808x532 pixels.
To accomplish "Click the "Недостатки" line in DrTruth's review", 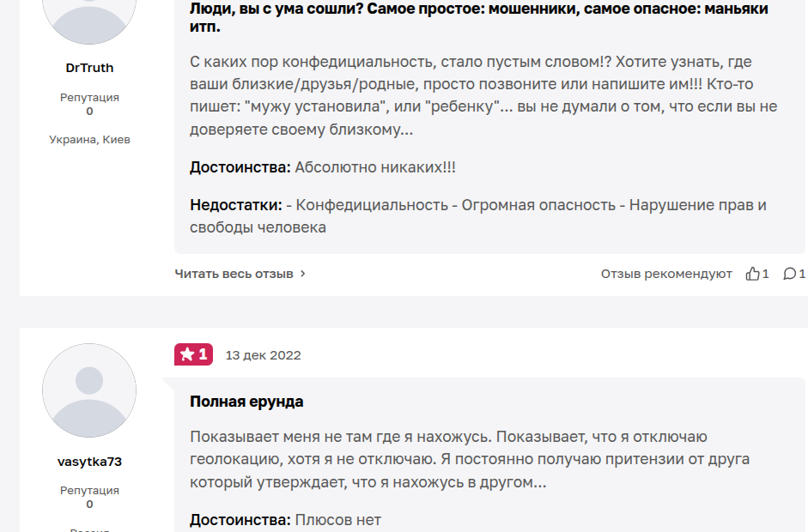I will (477, 216).
